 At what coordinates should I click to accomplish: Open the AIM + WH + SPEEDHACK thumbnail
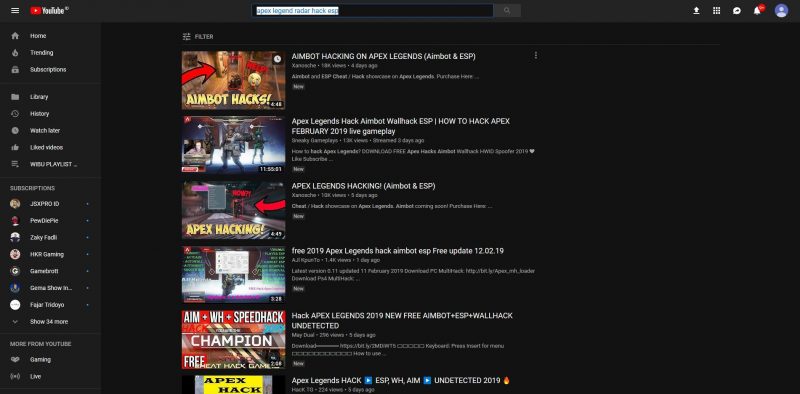(234, 339)
